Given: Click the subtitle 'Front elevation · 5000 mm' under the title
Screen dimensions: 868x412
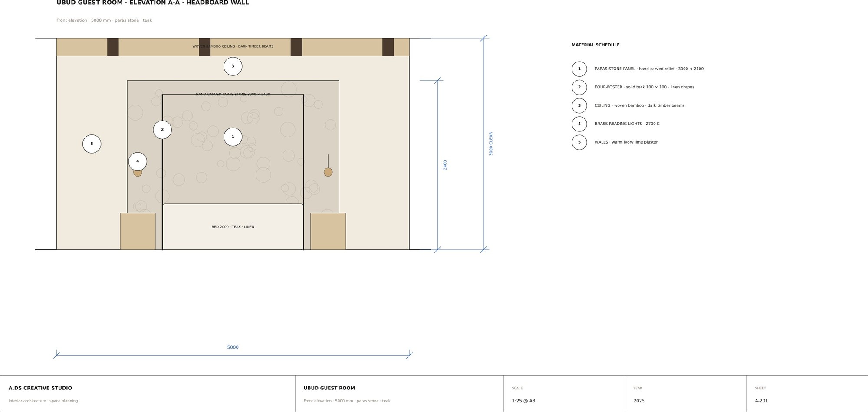Looking at the screenshot, I should [x=104, y=20].
